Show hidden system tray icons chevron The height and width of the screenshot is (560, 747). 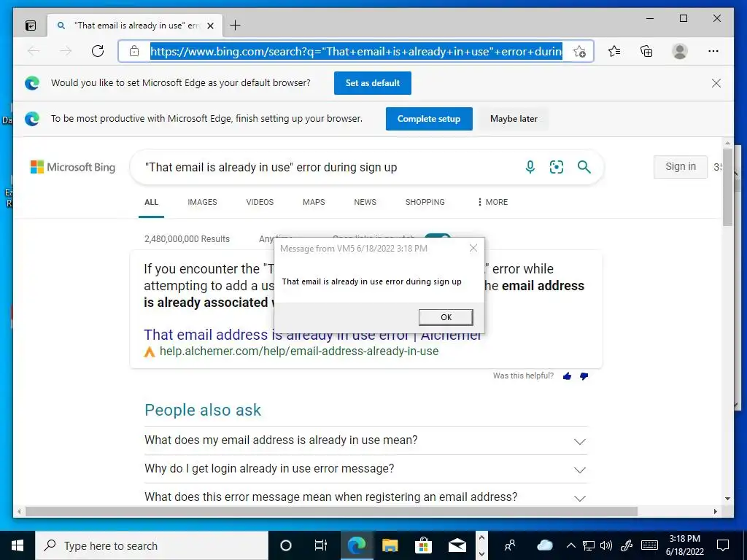[x=571, y=545]
